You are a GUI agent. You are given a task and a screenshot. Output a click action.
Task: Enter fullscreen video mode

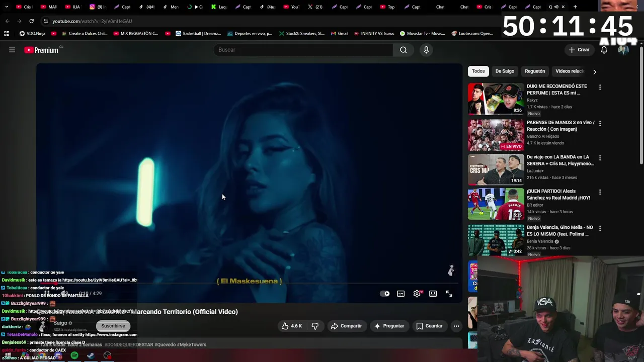coord(449,294)
